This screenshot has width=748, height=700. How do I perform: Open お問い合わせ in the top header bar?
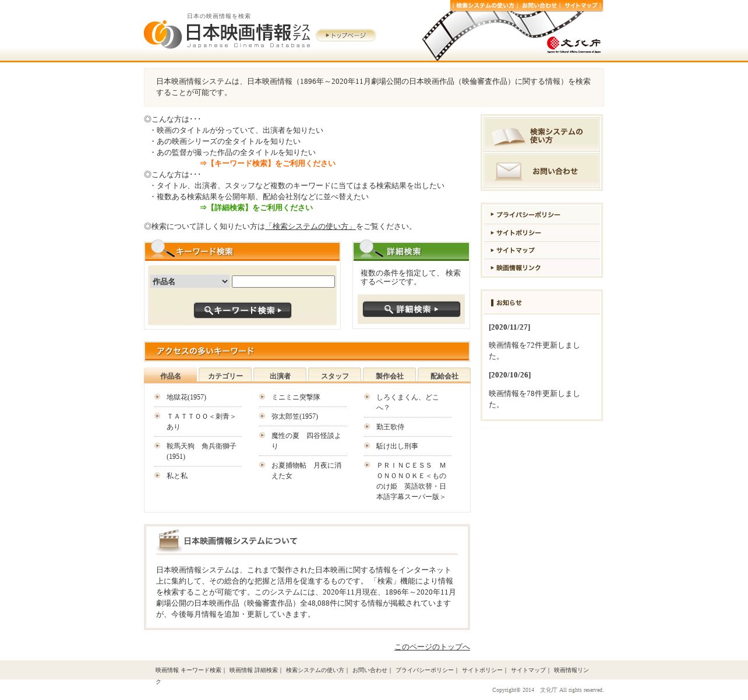539,6
